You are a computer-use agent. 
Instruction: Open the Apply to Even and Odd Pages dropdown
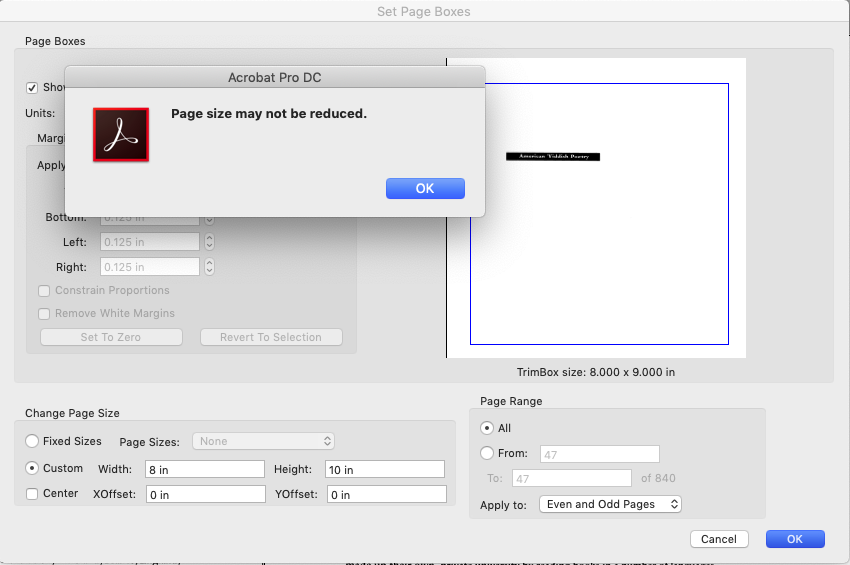tap(610, 504)
